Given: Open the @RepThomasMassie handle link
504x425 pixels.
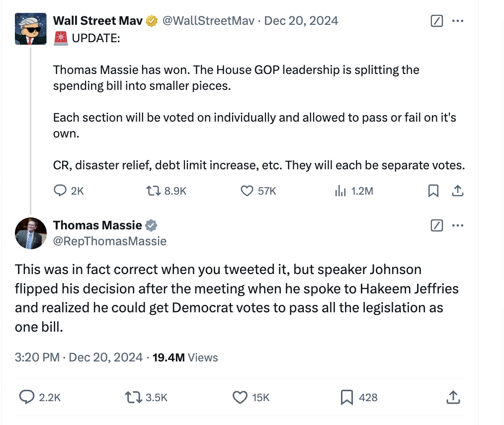Looking at the screenshot, I should [x=110, y=241].
